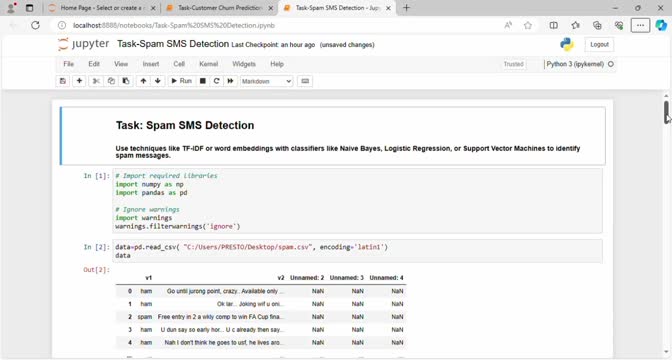Image resolution: width=672 pixels, height=360 pixels.
Task: Click into the In [2] read_csv code cell
Action: point(357,251)
